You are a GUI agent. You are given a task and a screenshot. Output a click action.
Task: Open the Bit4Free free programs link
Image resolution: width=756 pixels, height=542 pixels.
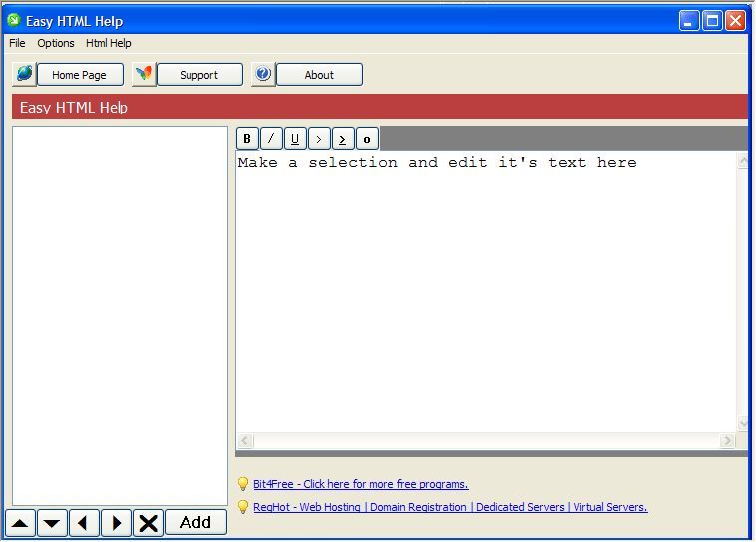[x=361, y=484]
